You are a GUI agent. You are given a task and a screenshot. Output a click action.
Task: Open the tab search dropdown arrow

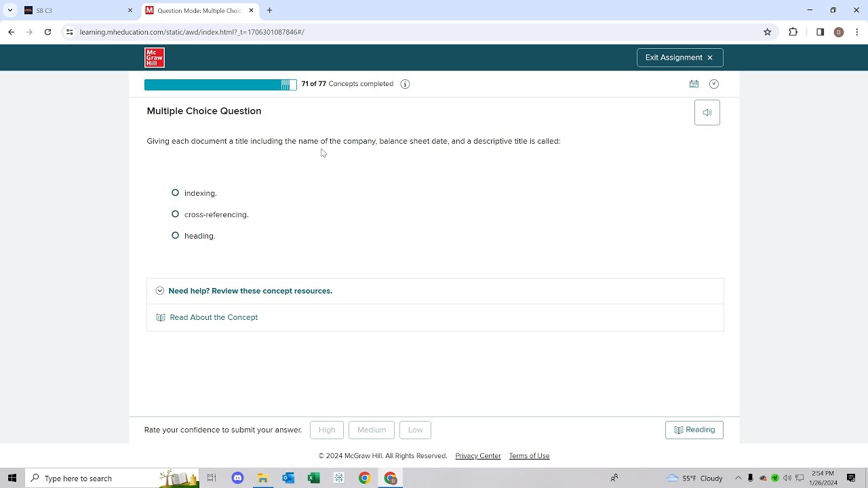pos(9,10)
